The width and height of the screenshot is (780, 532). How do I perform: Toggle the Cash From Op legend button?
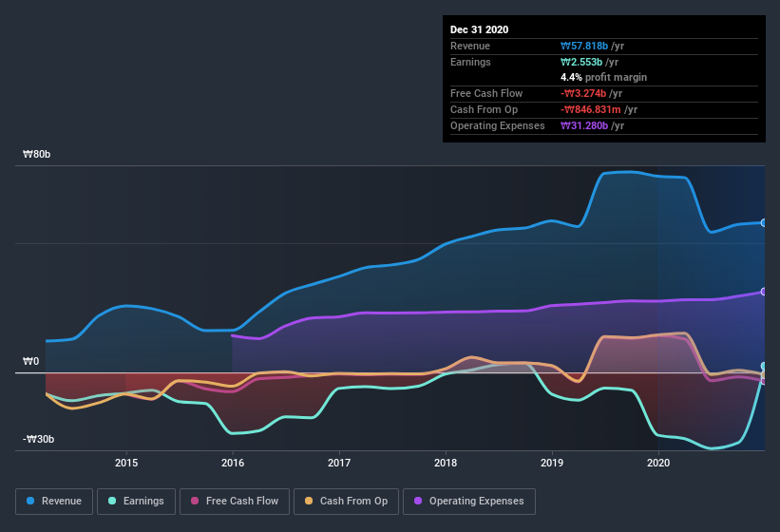coord(346,502)
